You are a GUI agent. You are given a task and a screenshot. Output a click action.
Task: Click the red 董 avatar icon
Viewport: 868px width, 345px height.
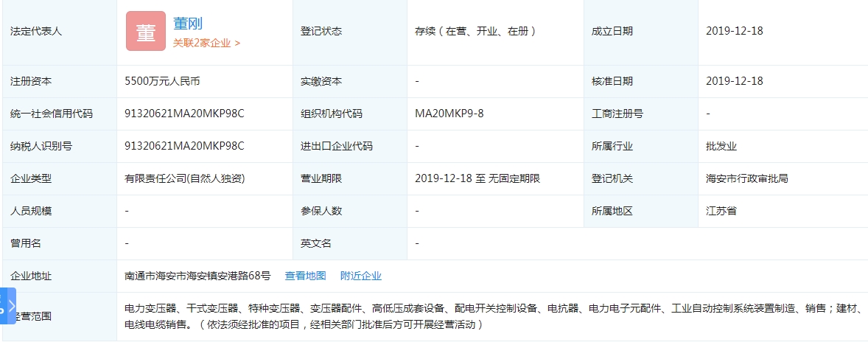145,32
